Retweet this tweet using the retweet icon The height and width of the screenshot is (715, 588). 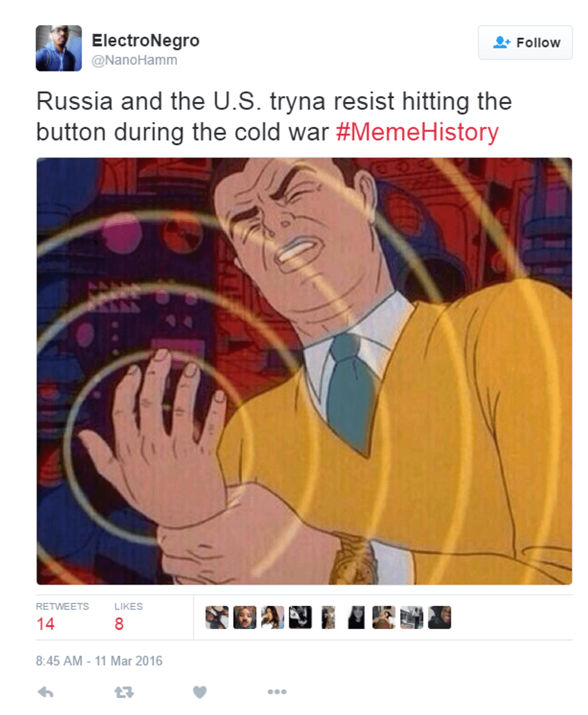pyautogui.click(x=124, y=692)
